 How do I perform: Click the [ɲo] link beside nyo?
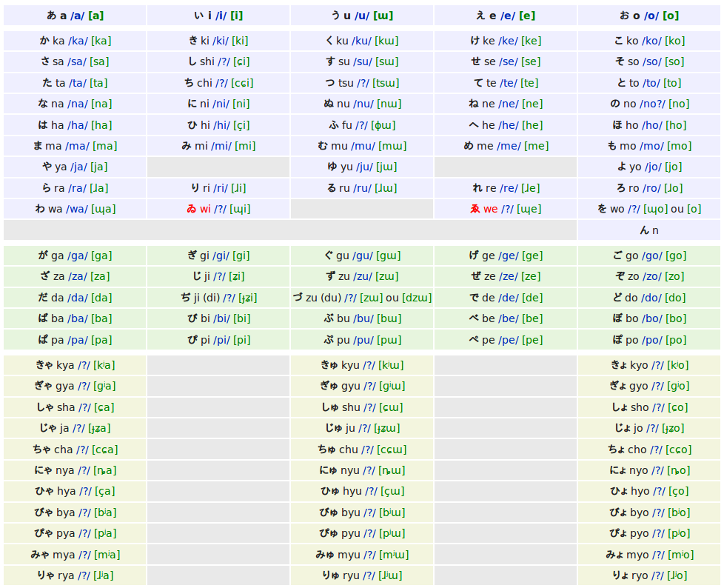point(679,471)
